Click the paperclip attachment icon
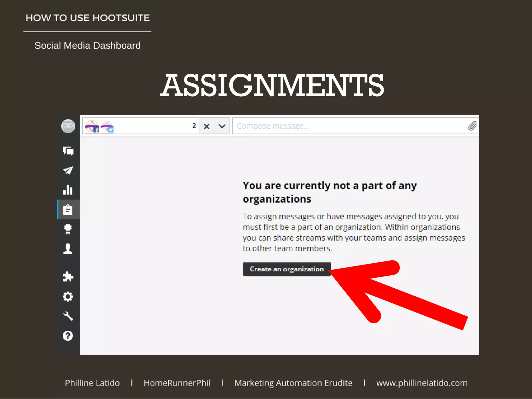Viewport: 532px width, 399px height. coord(472,126)
